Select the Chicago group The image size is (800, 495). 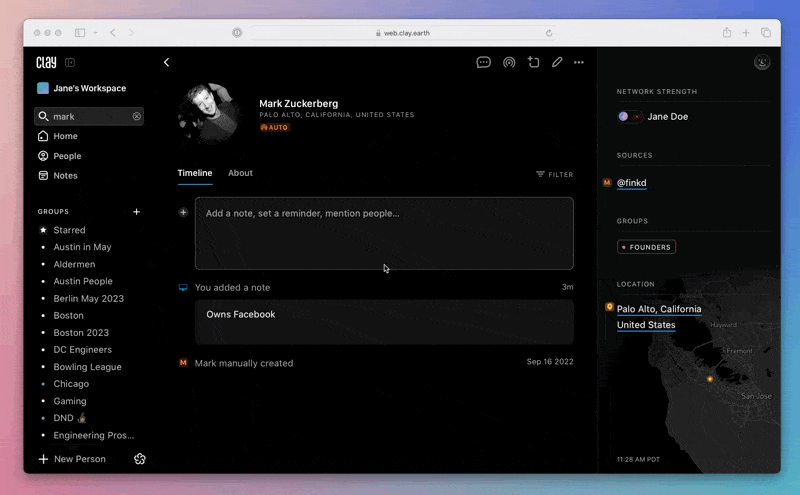(x=71, y=384)
